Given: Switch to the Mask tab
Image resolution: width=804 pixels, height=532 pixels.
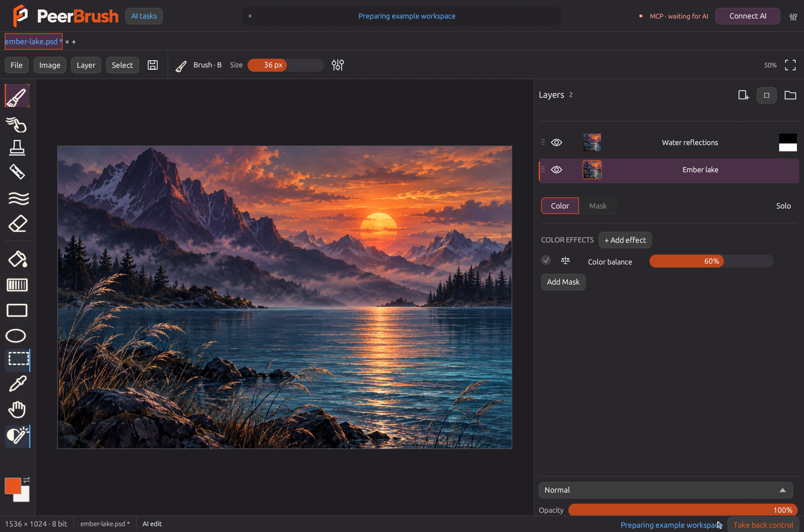Looking at the screenshot, I should pos(598,206).
